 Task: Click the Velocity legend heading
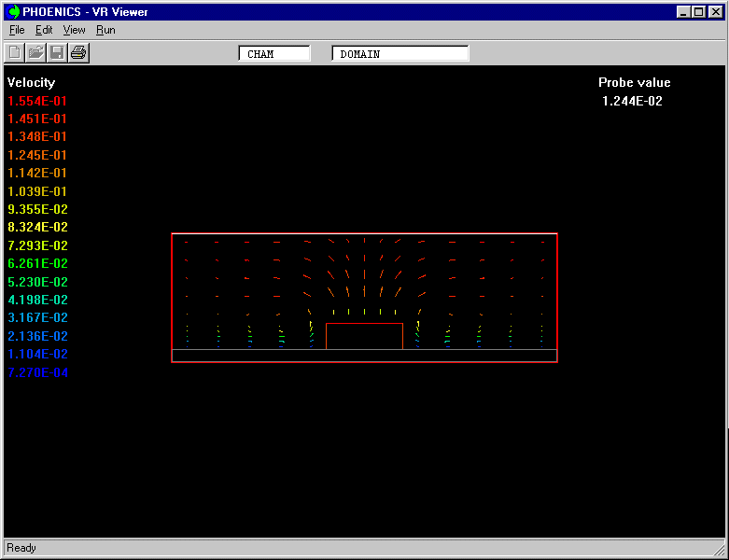[x=32, y=83]
